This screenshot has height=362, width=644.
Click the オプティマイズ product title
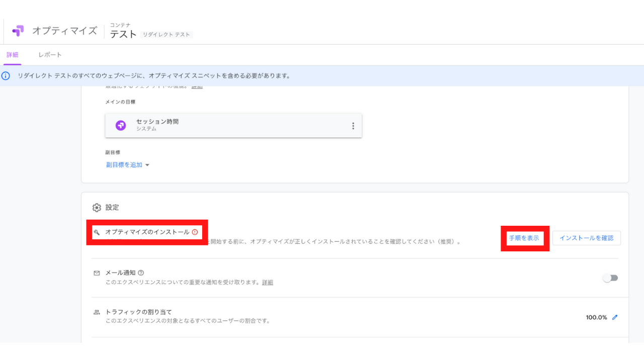pos(64,31)
